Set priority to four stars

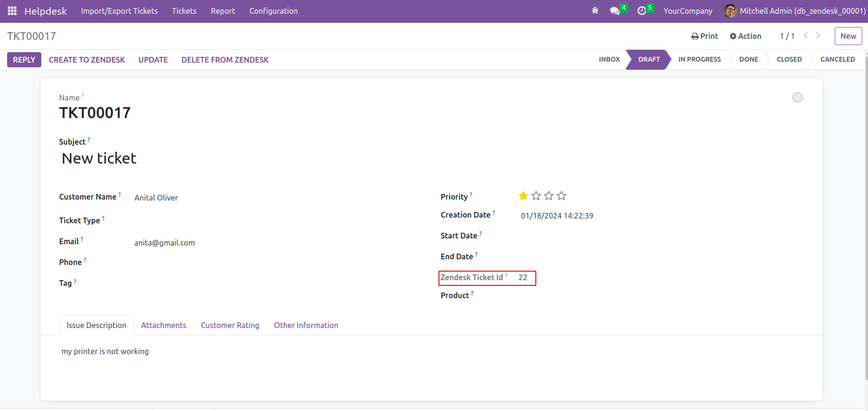[x=561, y=196]
